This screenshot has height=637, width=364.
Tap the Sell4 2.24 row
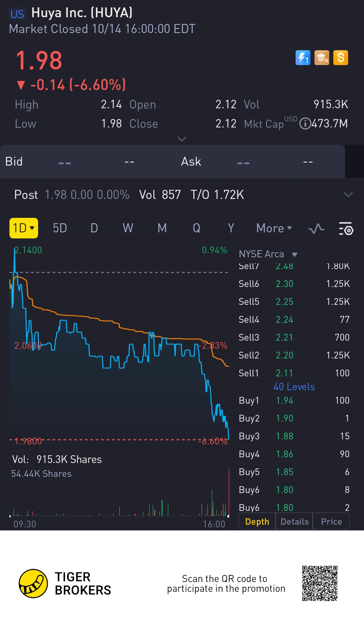pos(294,319)
